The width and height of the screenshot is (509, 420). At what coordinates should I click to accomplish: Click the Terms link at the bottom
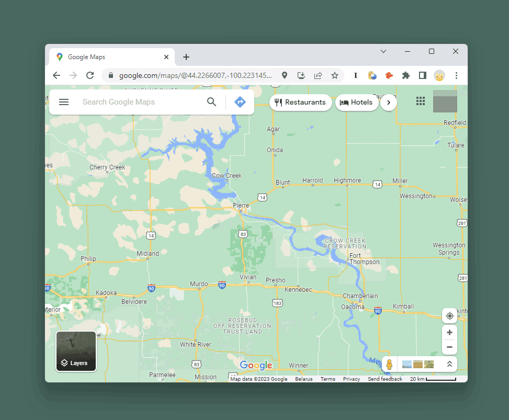[x=328, y=379]
